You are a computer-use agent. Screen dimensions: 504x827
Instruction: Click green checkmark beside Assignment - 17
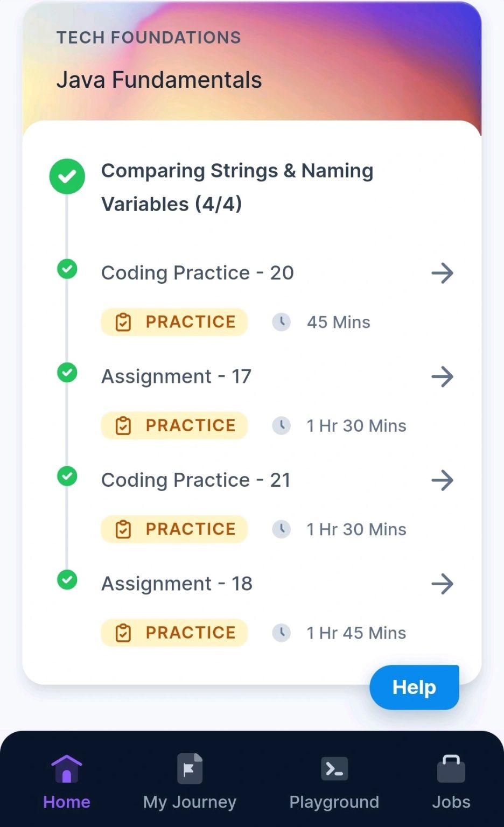pyautogui.click(x=67, y=373)
